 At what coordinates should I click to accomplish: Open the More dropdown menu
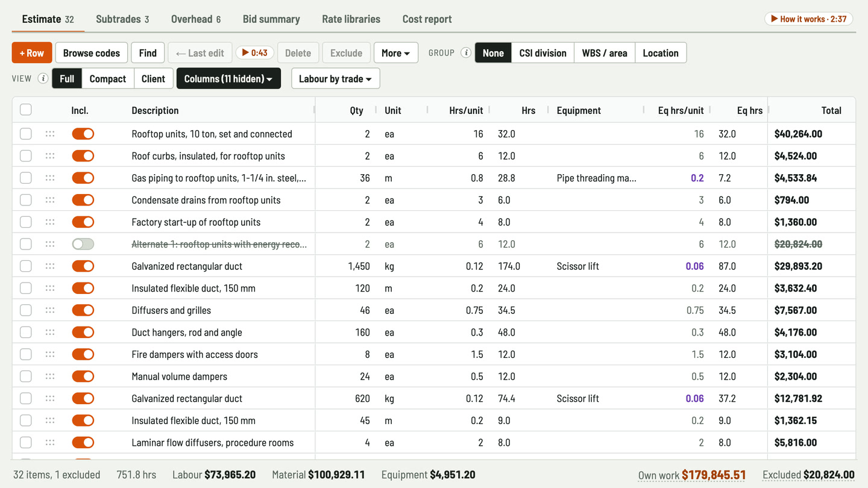coord(396,53)
